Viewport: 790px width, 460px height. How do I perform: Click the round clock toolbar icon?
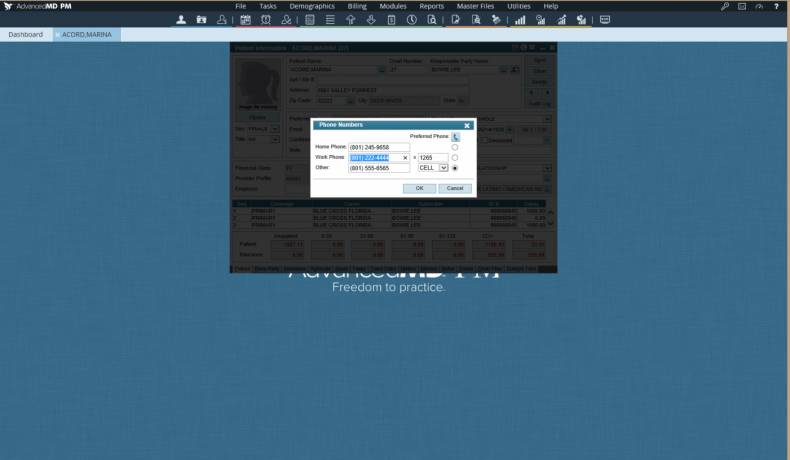412,20
